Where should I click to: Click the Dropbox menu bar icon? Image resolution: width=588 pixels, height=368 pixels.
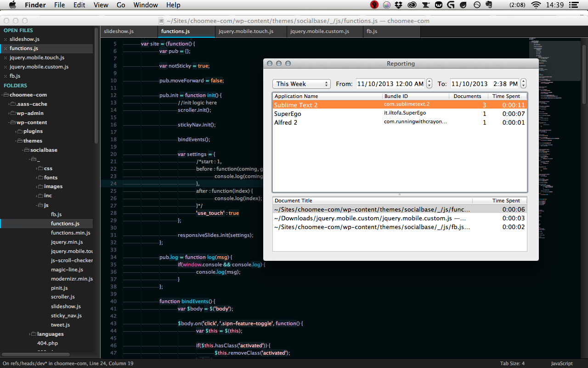pos(399,5)
